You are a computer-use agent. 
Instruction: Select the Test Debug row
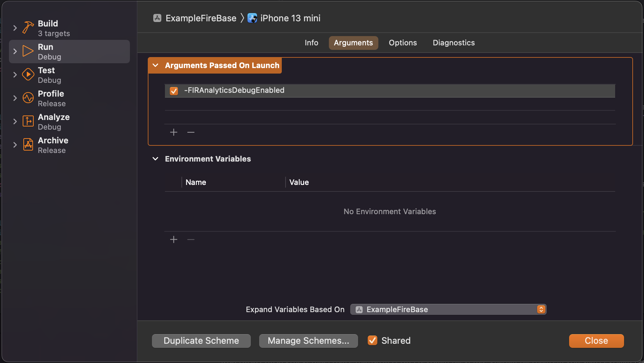click(69, 75)
